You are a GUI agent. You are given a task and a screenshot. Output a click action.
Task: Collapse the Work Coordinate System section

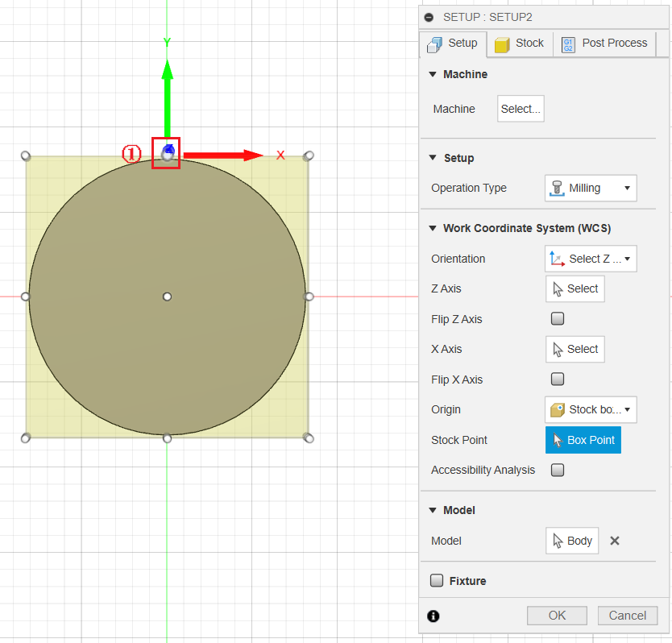click(x=433, y=228)
